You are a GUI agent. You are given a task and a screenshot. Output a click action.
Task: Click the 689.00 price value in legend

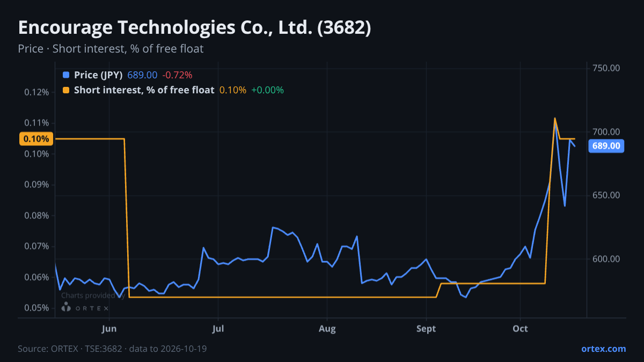142,75
